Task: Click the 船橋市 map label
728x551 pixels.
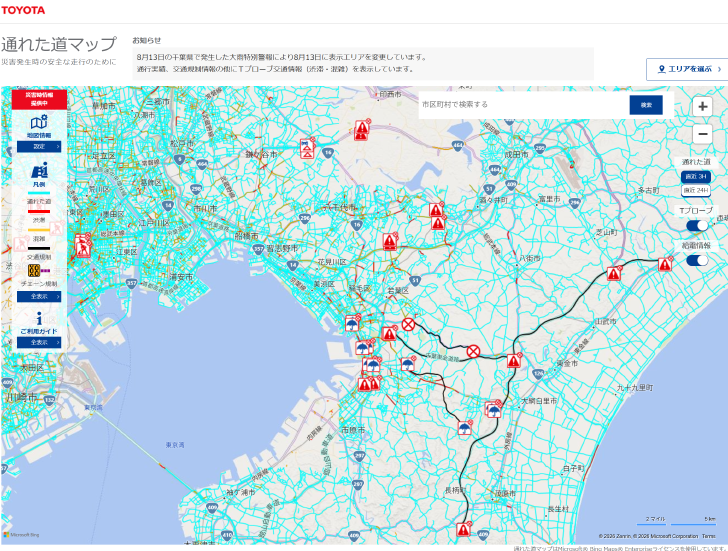Action: pyautogui.click(x=247, y=236)
